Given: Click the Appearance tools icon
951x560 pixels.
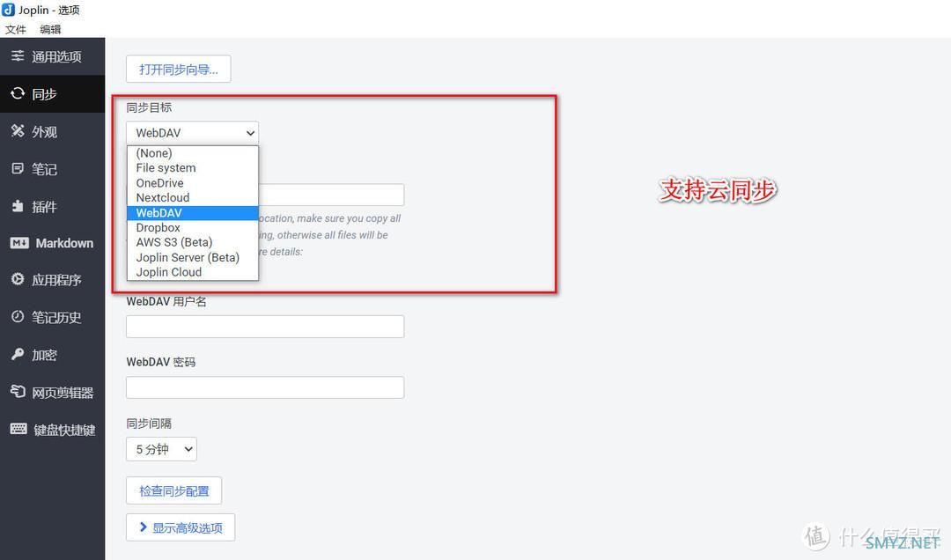Looking at the screenshot, I should coord(18,130).
